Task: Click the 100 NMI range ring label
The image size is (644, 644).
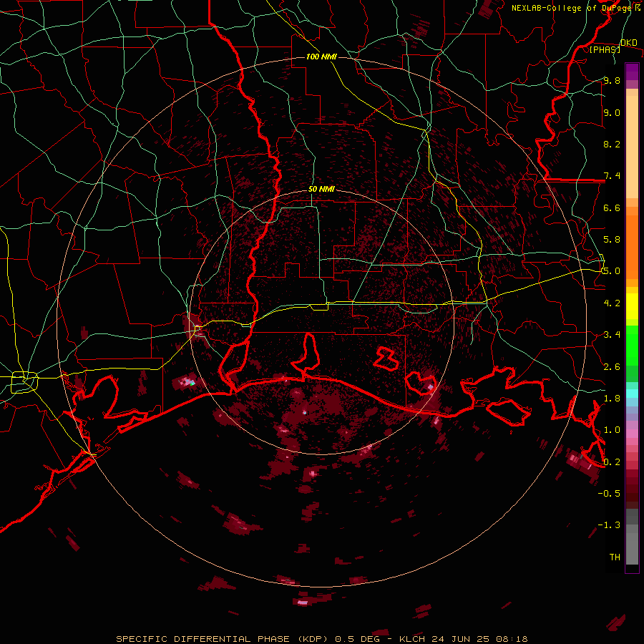Action: [x=321, y=57]
